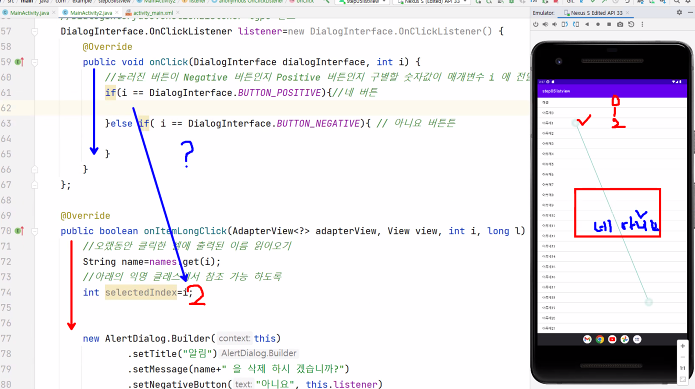Image resolution: width=695 pixels, height=389 pixels.
Task: Open Gmail in the phone dock
Action: coord(587,339)
